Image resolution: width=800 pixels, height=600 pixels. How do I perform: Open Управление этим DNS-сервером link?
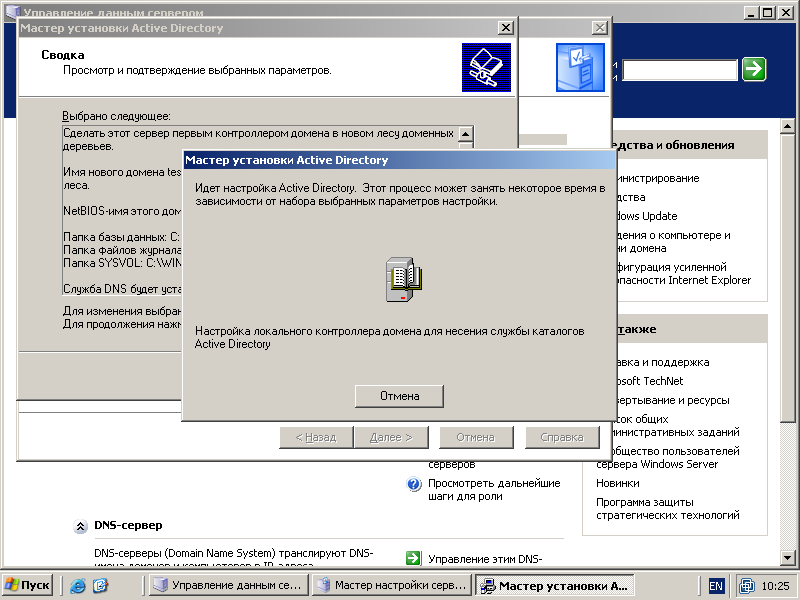point(485,559)
